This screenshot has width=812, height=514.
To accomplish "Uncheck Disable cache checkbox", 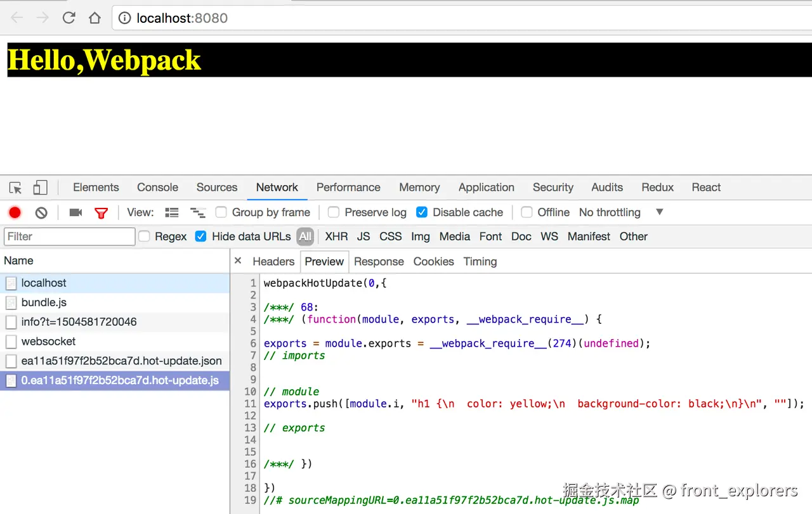I will coord(421,212).
